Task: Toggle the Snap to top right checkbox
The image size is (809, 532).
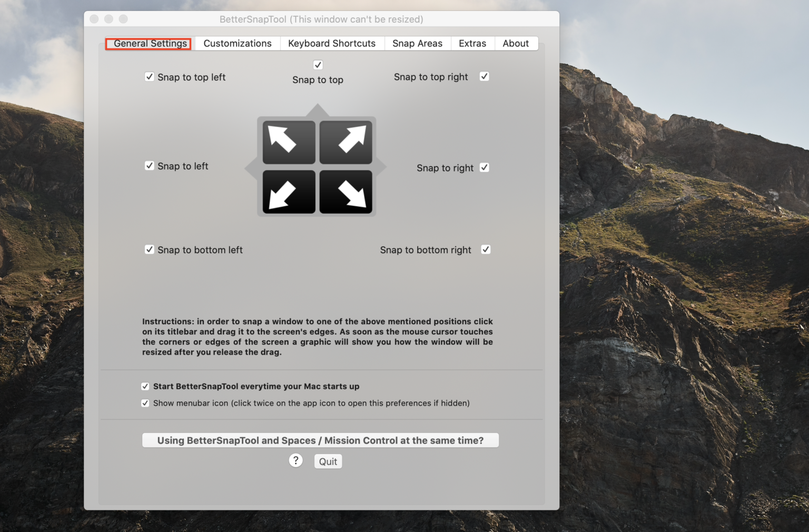Action: [x=485, y=76]
